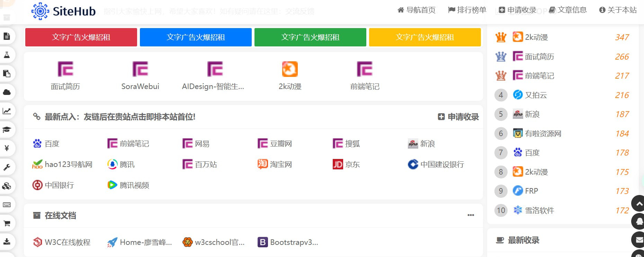Open the Bootstrapv3... link
Screen dimensions: 644x257
click(x=288, y=242)
